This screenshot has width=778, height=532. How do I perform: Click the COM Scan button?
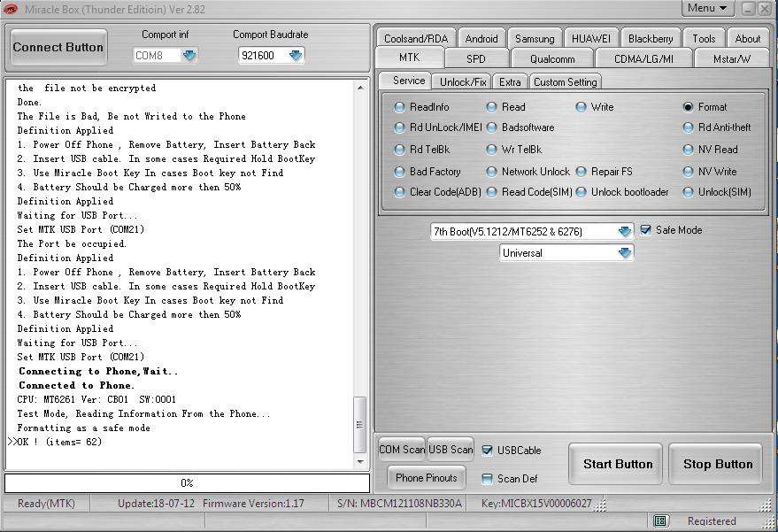point(402,449)
